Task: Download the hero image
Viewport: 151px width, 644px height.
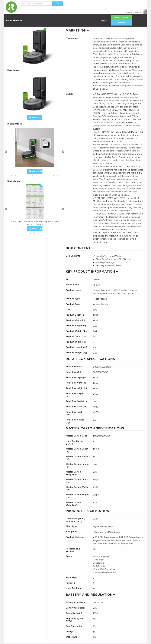Action: [x=34, y=118]
